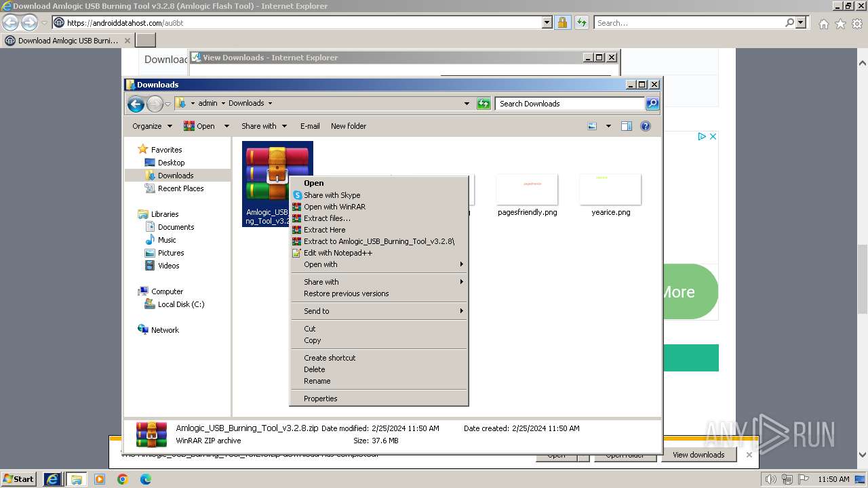Click media player taskbar icon
868x488 pixels.
pos(100,479)
